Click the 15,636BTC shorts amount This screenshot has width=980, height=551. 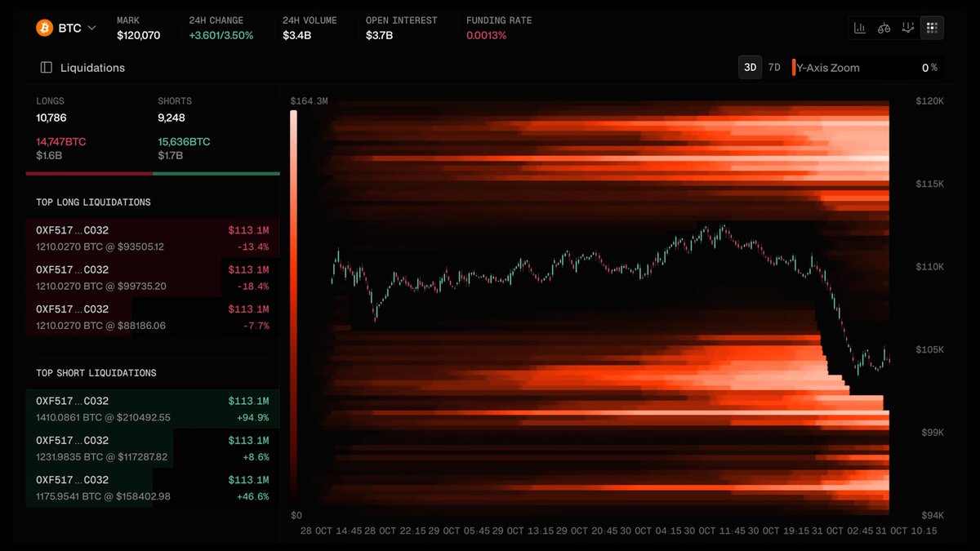pyautogui.click(x=184, y=141)
